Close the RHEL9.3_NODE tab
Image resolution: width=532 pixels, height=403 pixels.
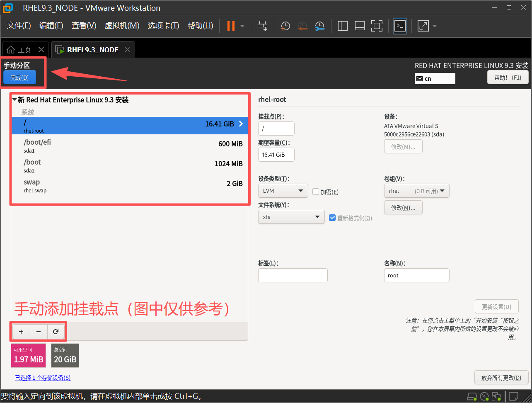pyautogui.click(x=128, y=50)
